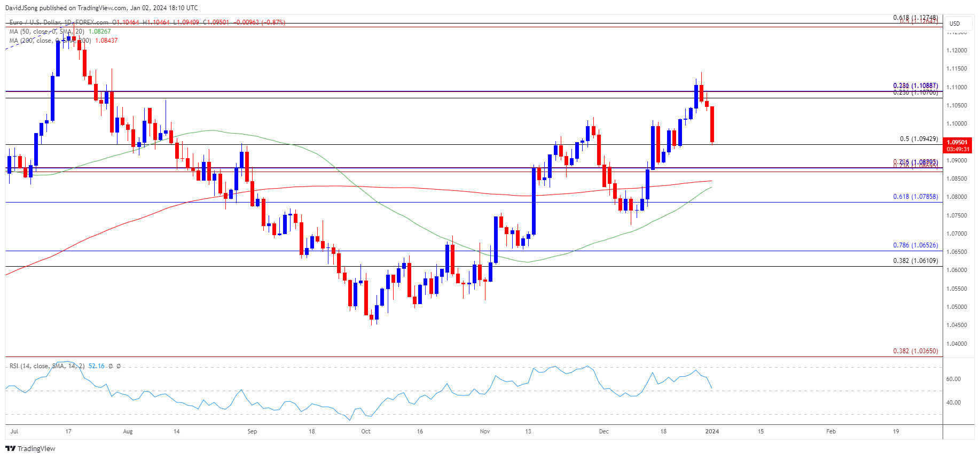Click the 1.11000 price axis label

[x=957, y=87]
